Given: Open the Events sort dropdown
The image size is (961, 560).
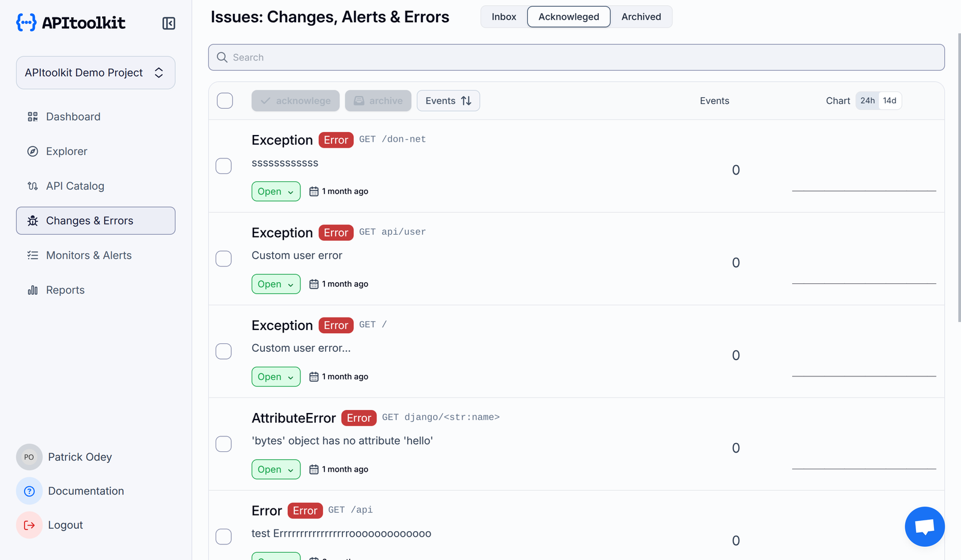Looking at the screenshot, I should pos(447,100).
